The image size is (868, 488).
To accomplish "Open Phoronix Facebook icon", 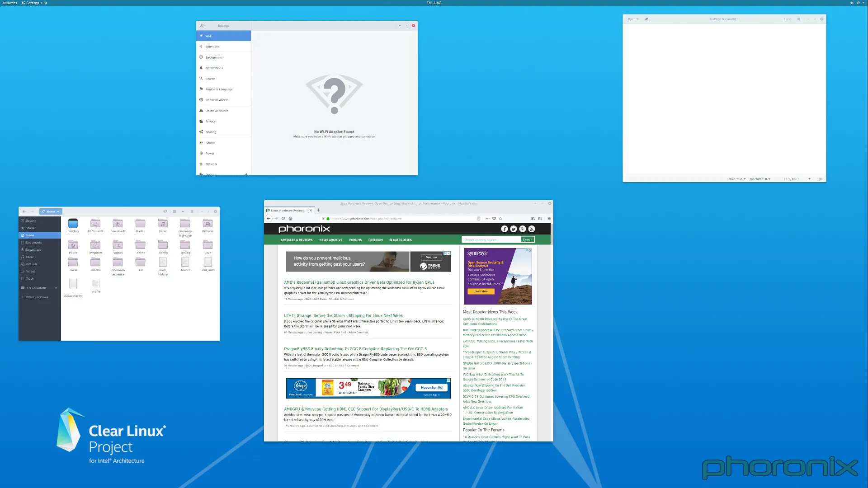I will [x=505, y=229].
